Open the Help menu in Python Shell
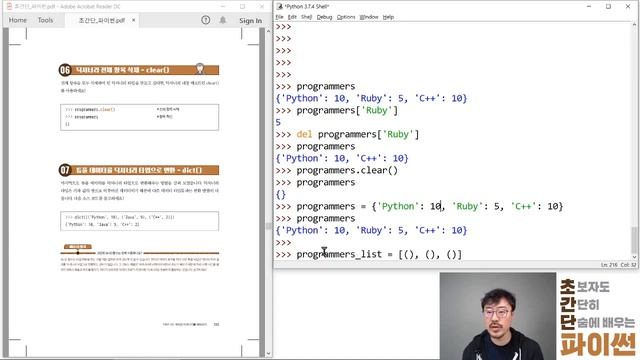This screenshot has width=640, height=360. pos(388,17)
